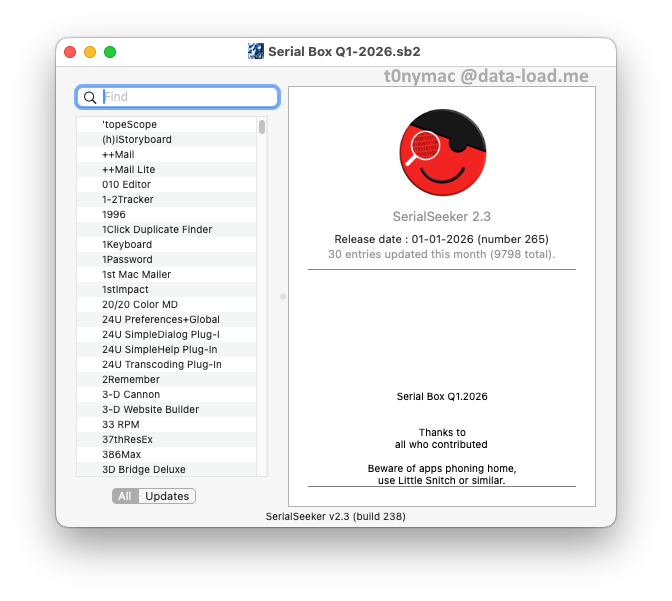This screenshot has width=672, height=601.
Task: Click the SerialSeeker 2.3 title text
Action: tap(442, 216)
